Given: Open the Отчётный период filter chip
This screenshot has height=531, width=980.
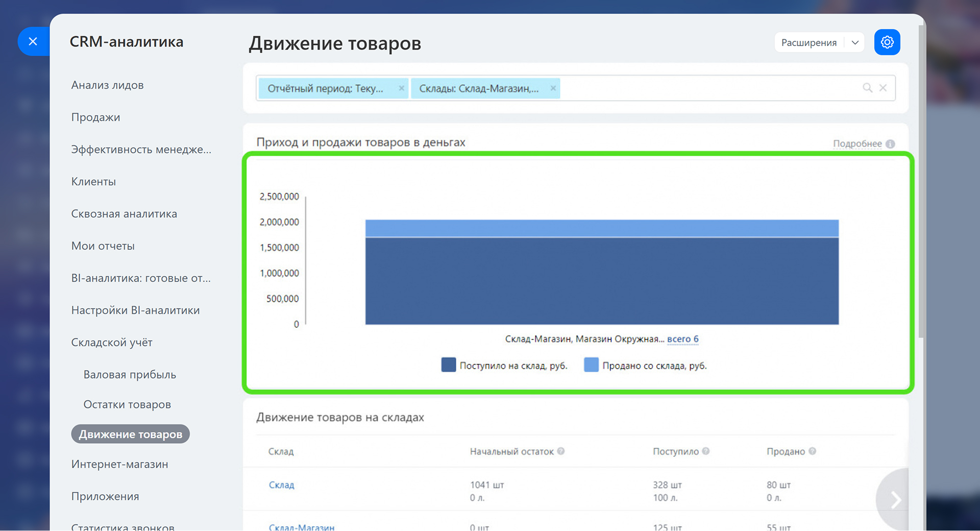Looking at the screenshot, I should click(x=326, y=88).
